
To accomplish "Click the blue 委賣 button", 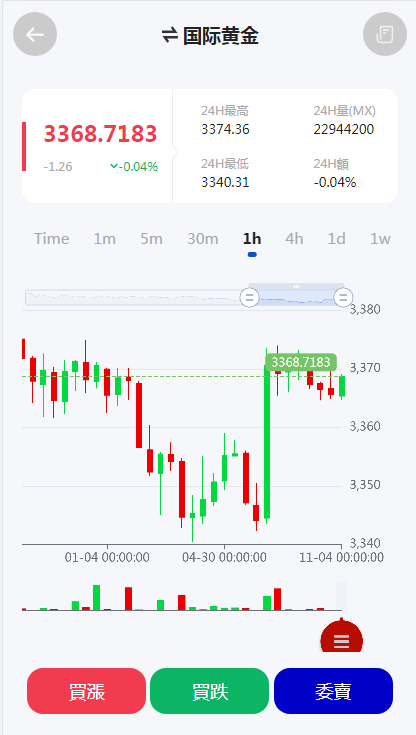I will click(x=333, y=691).
